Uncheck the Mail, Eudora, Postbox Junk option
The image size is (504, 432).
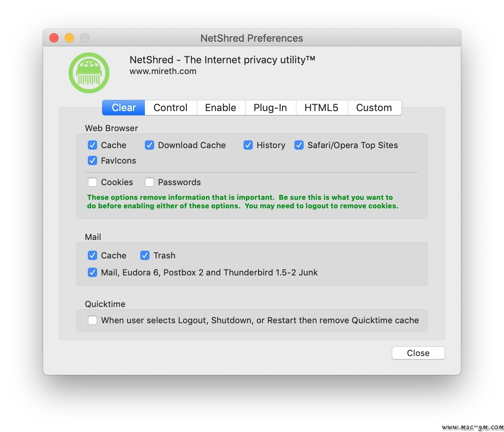point(92,272)
